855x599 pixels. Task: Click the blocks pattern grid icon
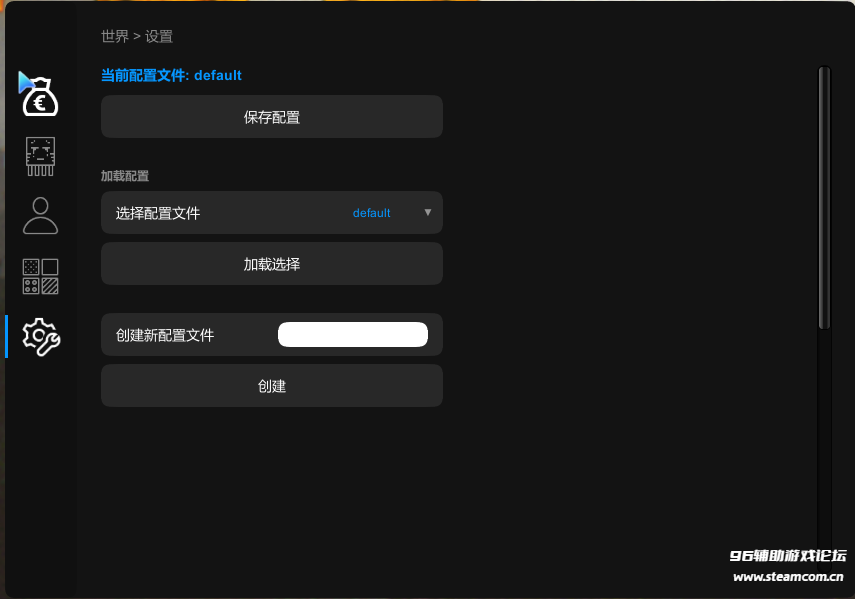tap(40, 276)
